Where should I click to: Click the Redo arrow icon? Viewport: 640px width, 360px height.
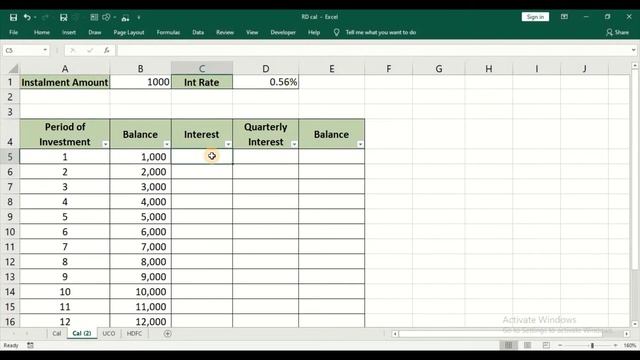45,17
